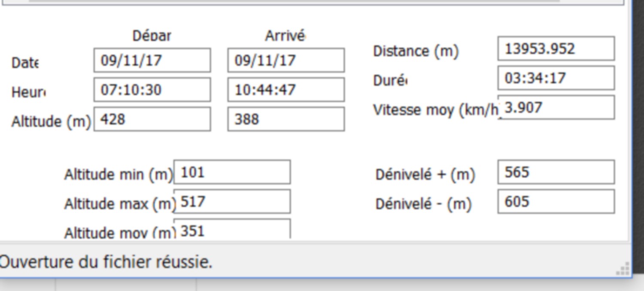The width and height of the screenshot is (644, 291).
Task: Click the departure date field 09/11/17
Action: click(152, 60)
